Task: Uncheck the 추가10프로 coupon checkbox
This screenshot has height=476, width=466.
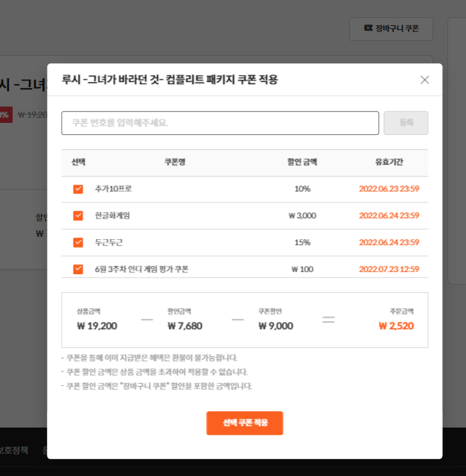Action: click(78, 189)
